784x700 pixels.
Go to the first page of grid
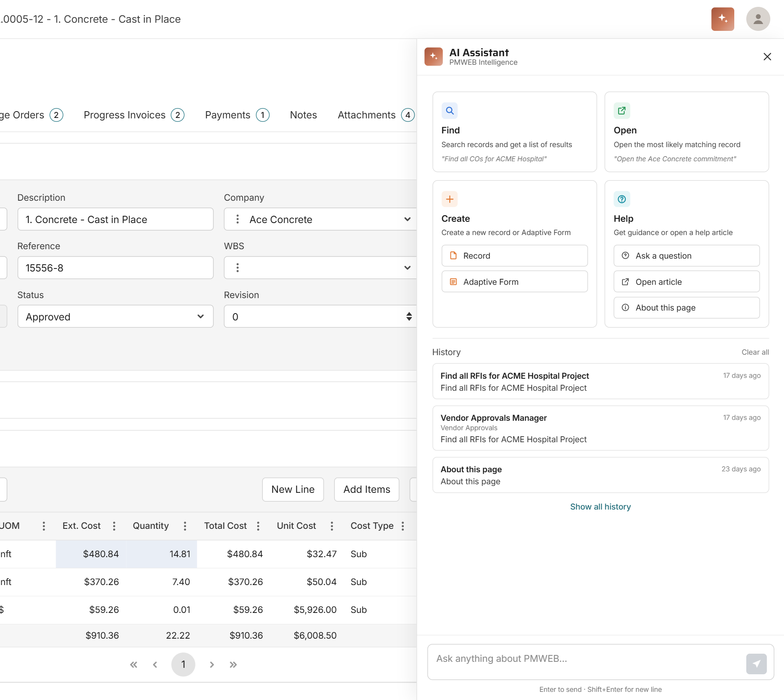click(134, 664)
